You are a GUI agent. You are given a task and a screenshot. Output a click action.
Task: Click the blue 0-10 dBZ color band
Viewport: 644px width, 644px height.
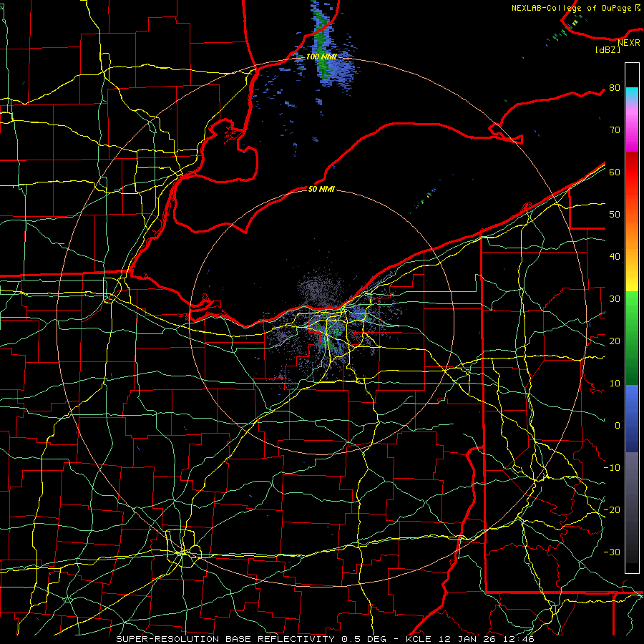[x=632, y=418]
